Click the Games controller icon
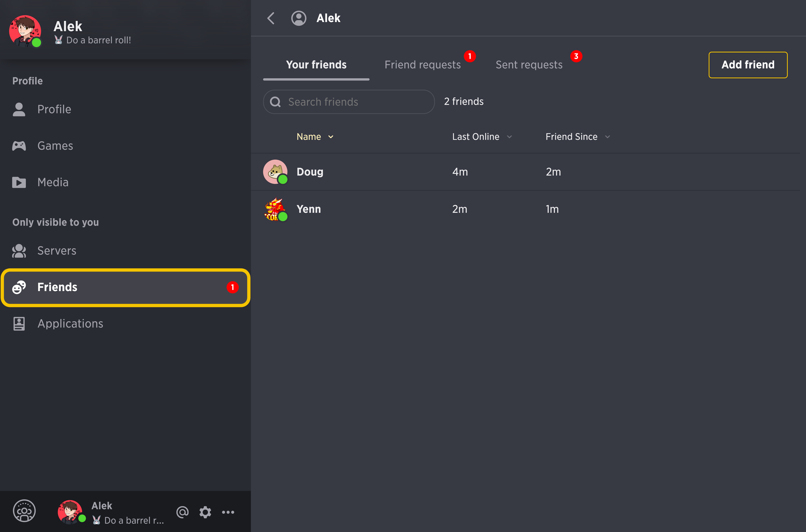 (x=19, y=146)
